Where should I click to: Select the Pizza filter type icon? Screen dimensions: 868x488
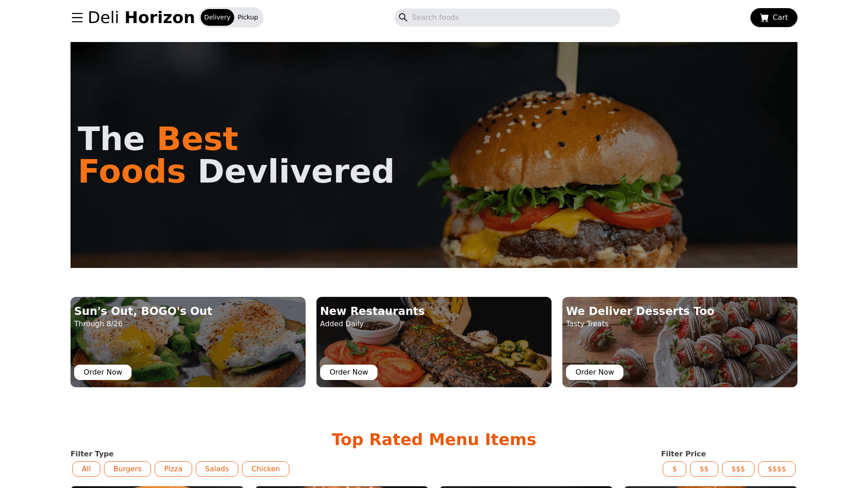tap(173, 469)
